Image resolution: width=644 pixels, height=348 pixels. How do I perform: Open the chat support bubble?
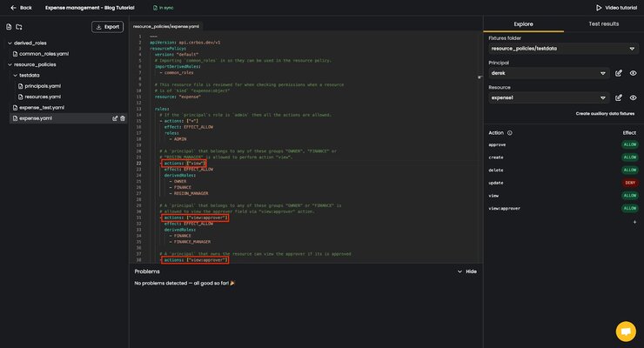[626, 331]
